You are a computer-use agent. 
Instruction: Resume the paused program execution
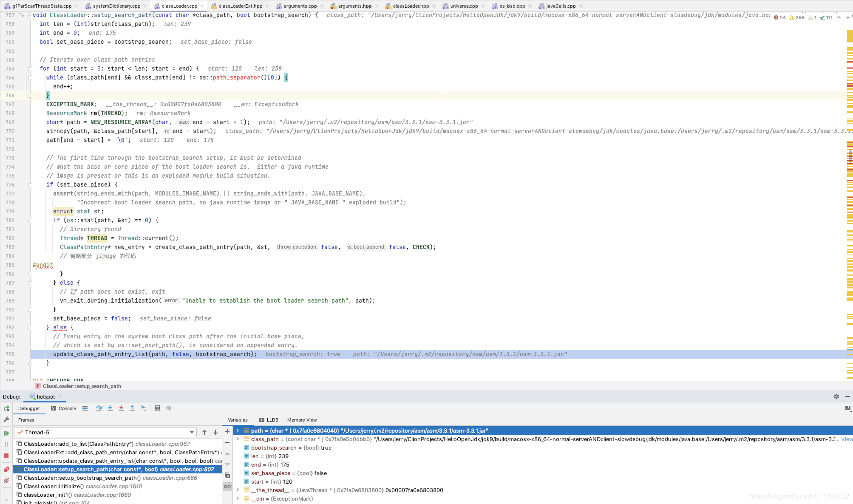click(6, 433)
